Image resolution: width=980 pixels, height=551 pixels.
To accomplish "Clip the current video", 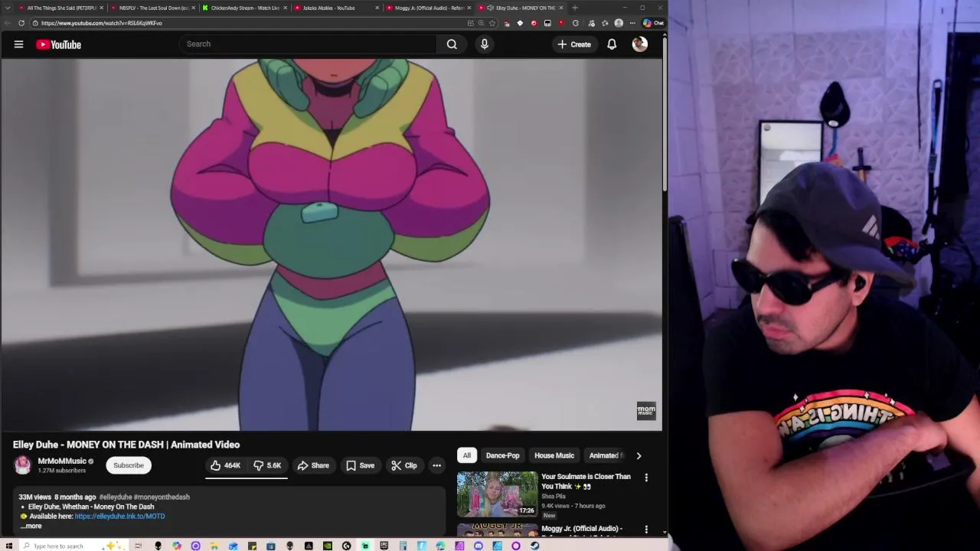I will coord(403,465).
